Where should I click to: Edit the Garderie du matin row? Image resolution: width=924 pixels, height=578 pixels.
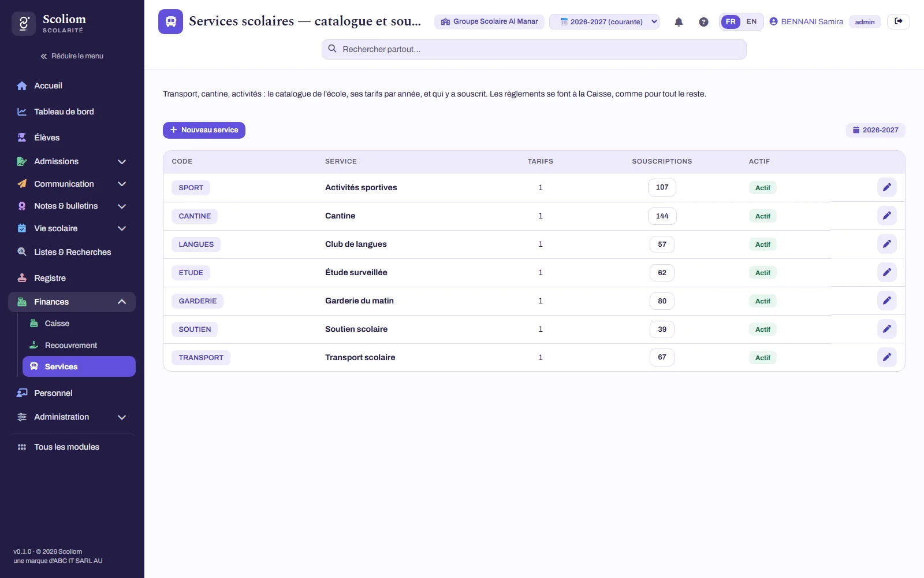(886, 301)
